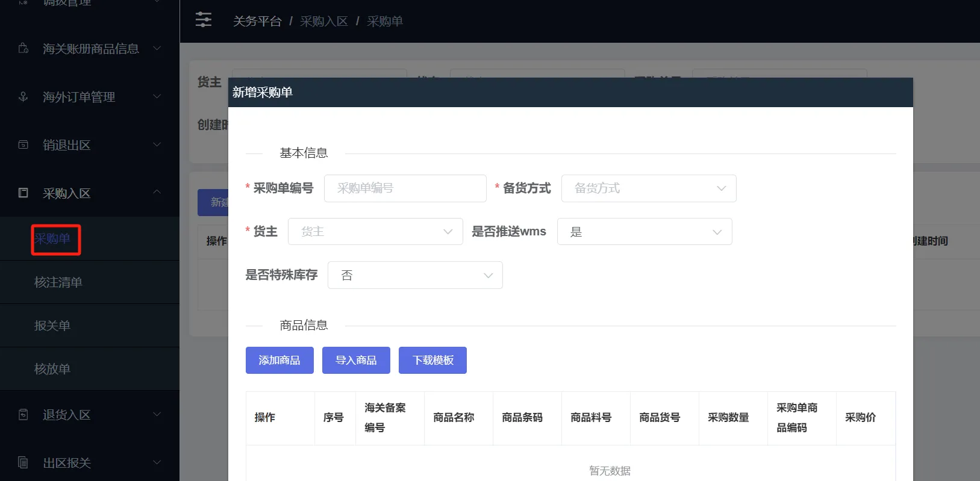The width and height of the screenshot is (980, 481).
Task: Open the 备货方式 dropdown
Action: pyautogui.click(x=648, y=188)
